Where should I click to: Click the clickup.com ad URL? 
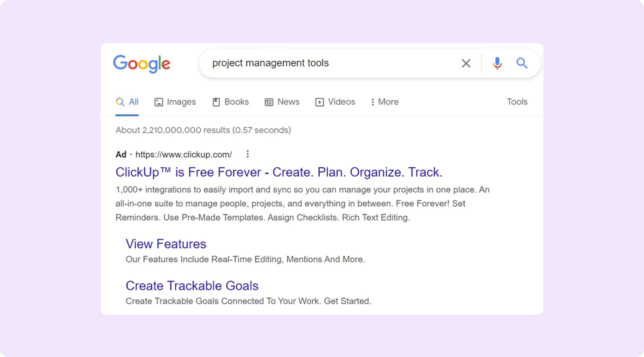click(x=184, y=155)
